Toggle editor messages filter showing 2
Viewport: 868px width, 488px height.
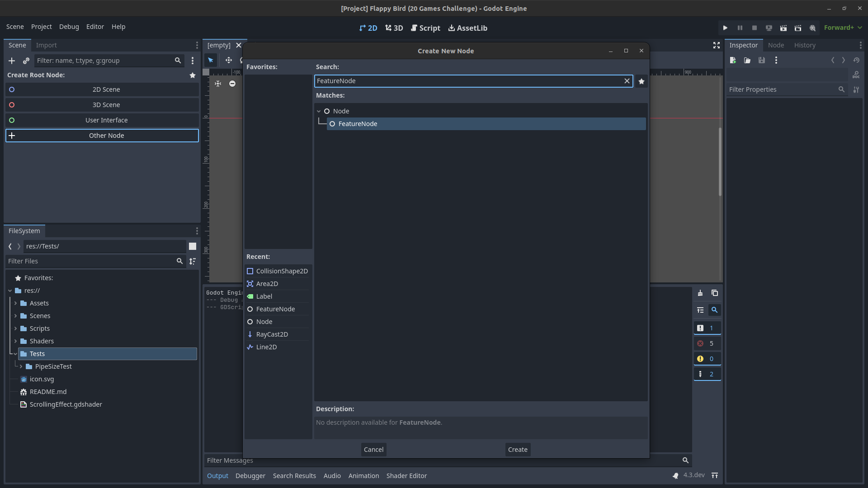(707, 374)
